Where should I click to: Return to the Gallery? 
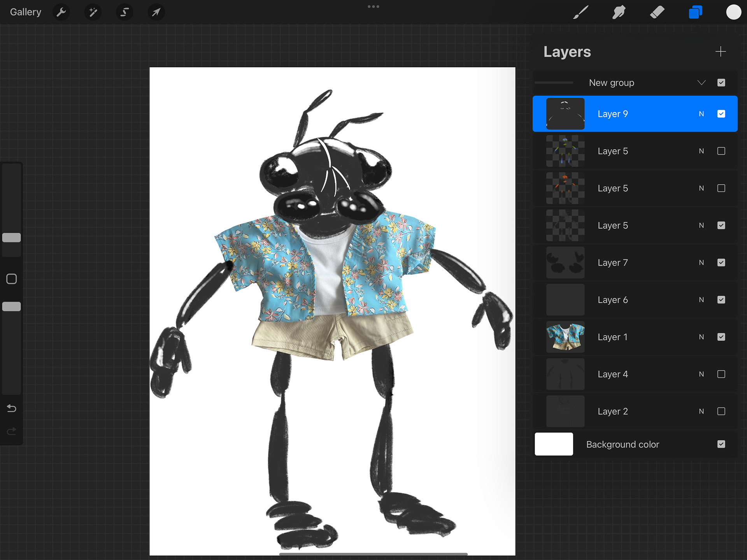[x=25, y=12]
